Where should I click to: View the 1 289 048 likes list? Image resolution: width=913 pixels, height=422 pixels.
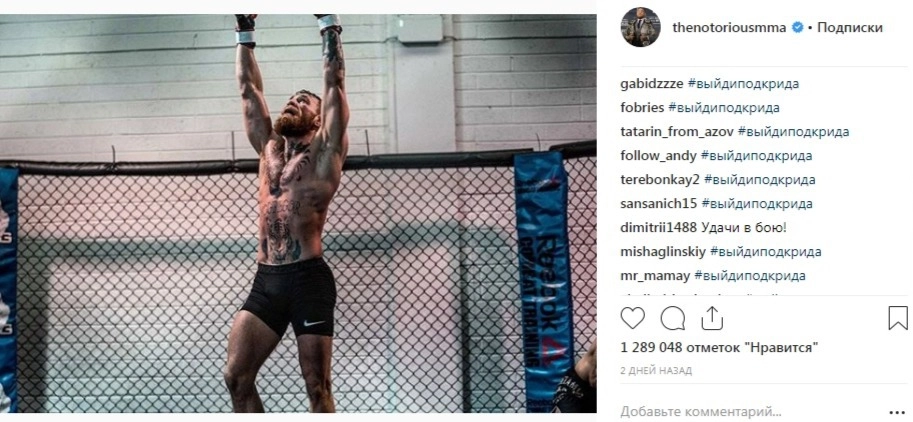coord(720,348)
